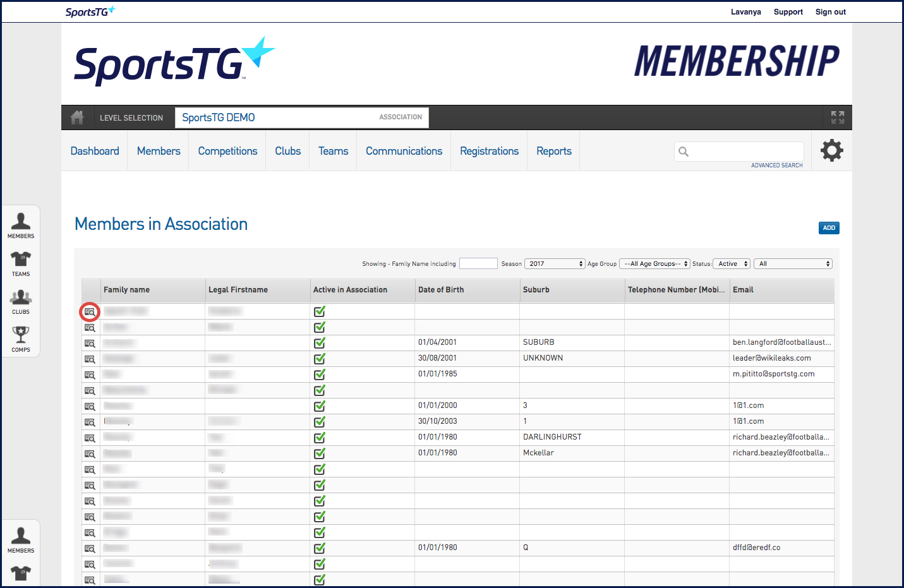Image resolution: width=904 pixels, height=588 pixels.
Task: Open the Season 2017 dropdown
Action: (555, 264)
